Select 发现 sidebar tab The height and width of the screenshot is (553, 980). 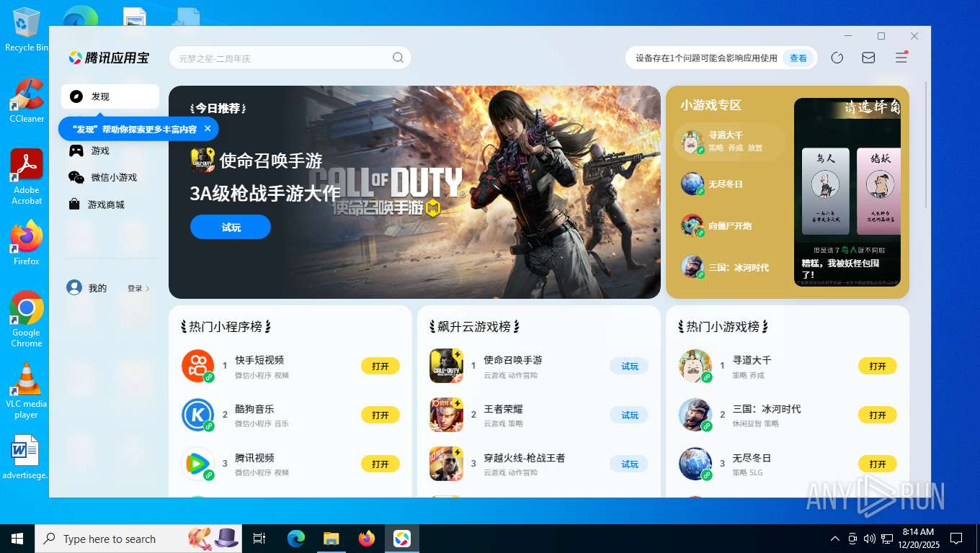point(110,96)
